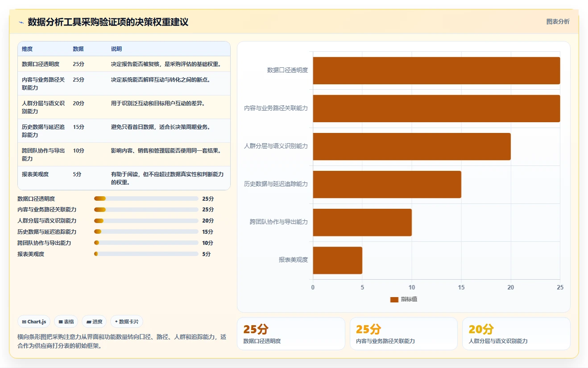This screenshot has width=588, height=368.
Task: Click the 跨团队协作与导出能力 progress bar
Action: click(x=146, y=243)
